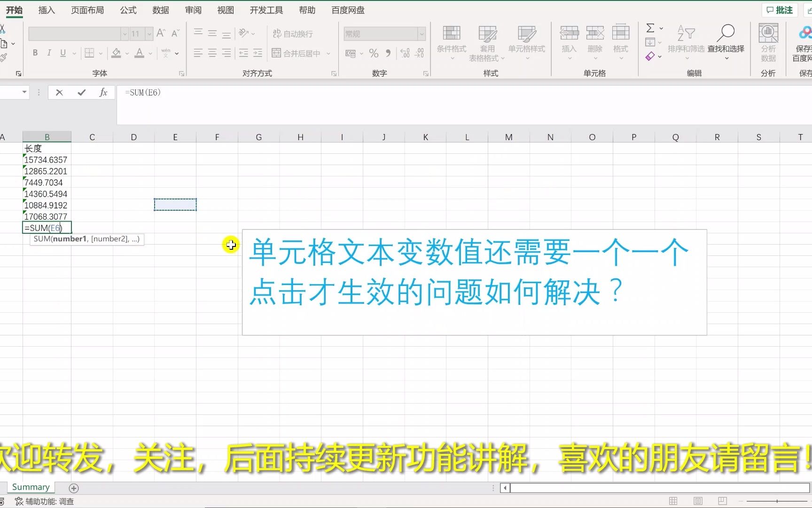This screenshot has height=508, width=812.
Task: Toggle italic formatting
Action: click(49, 53)
